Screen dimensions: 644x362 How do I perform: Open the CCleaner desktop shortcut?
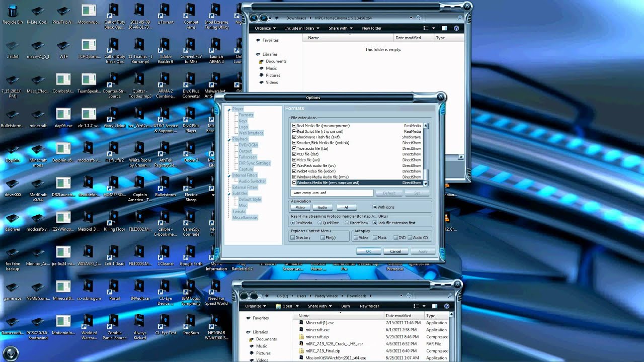165,255
